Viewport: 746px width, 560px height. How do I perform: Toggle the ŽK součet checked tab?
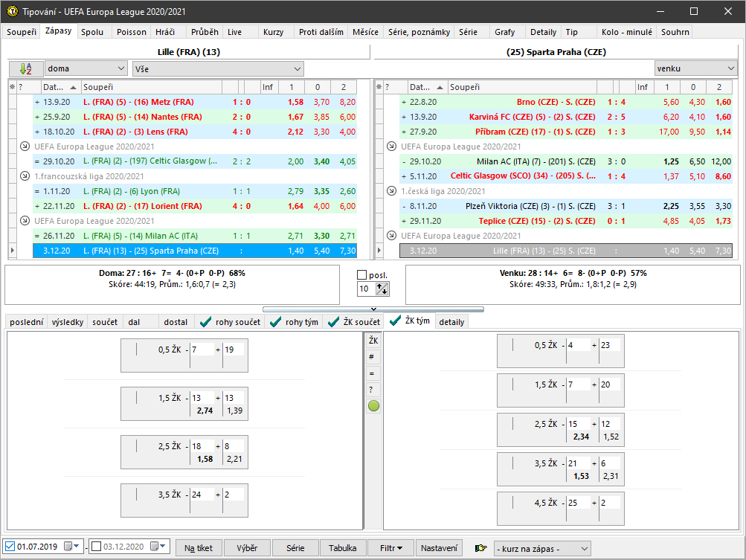[355, 322]
